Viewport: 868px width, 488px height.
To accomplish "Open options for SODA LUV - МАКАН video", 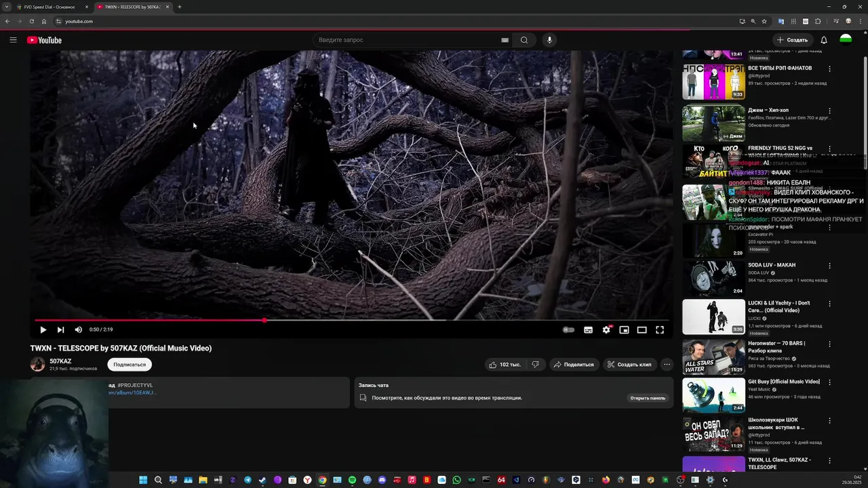I will (x=829, y=266).
